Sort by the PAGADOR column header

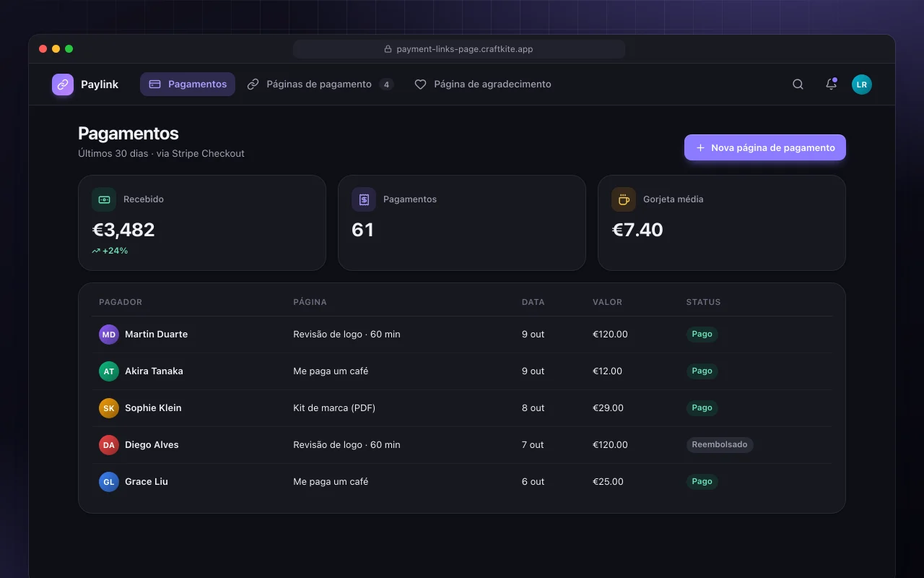(x=121, y=302)
